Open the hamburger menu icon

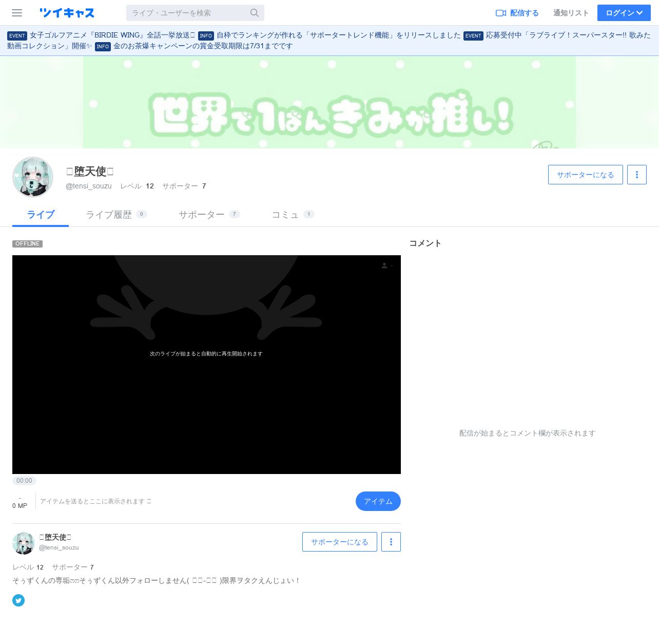click(17, 13)
